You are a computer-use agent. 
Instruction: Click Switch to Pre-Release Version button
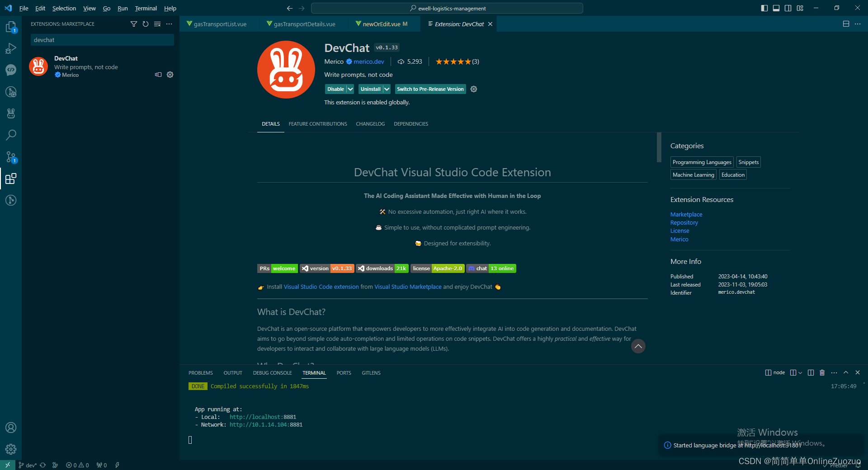point(430,89)
